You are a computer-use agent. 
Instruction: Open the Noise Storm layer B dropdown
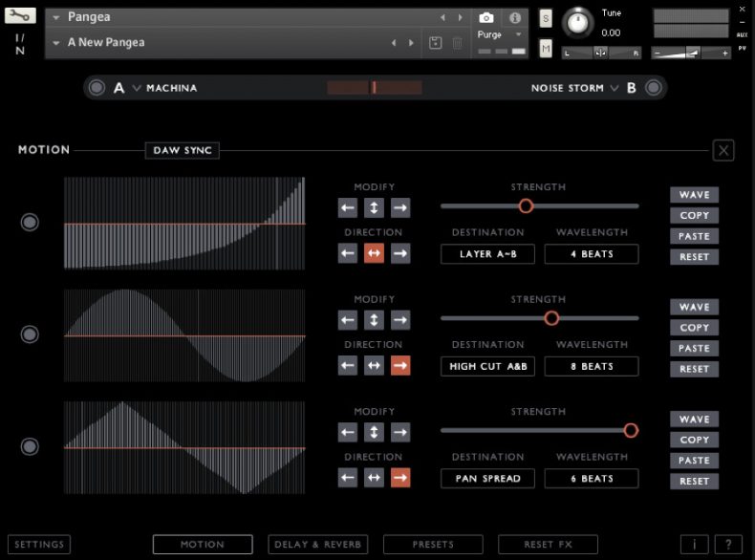(573, 88)
